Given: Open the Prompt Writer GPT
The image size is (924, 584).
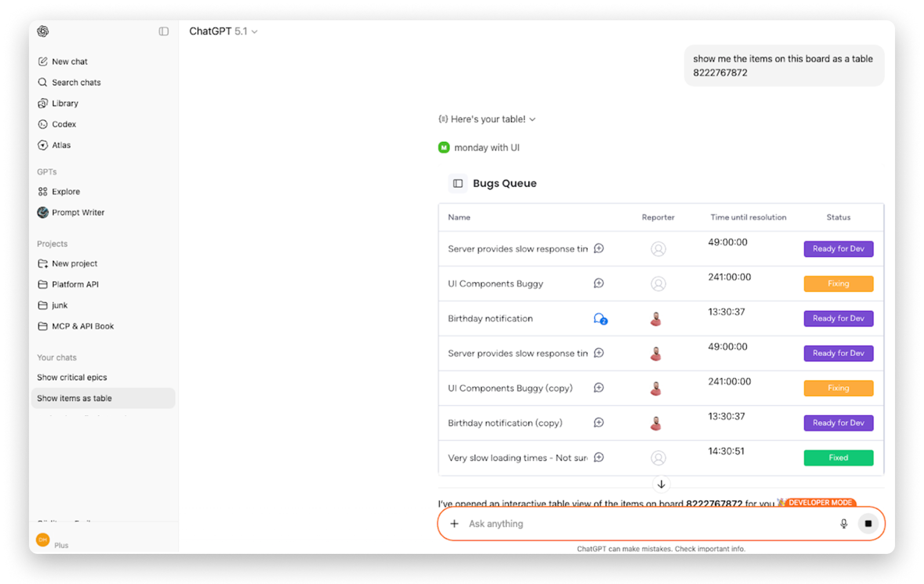Looking at the screenshot, I should (x=71, y=212).
